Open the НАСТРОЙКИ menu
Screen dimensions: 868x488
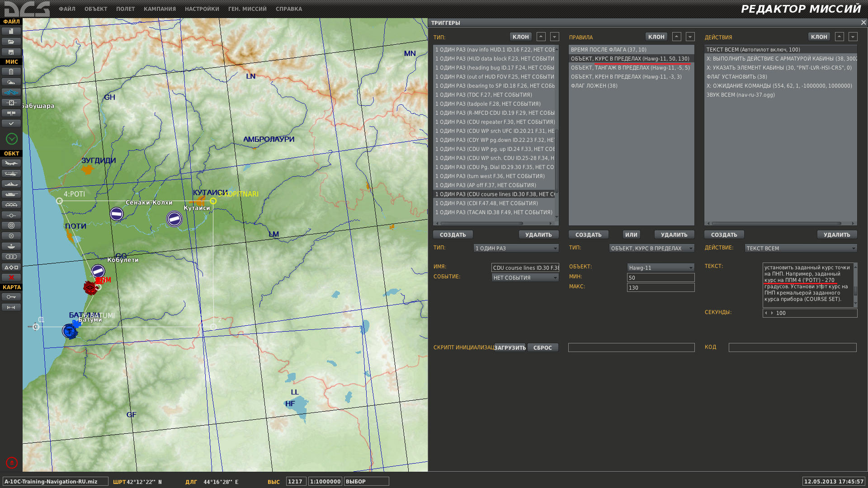click(x=202, y=9)
